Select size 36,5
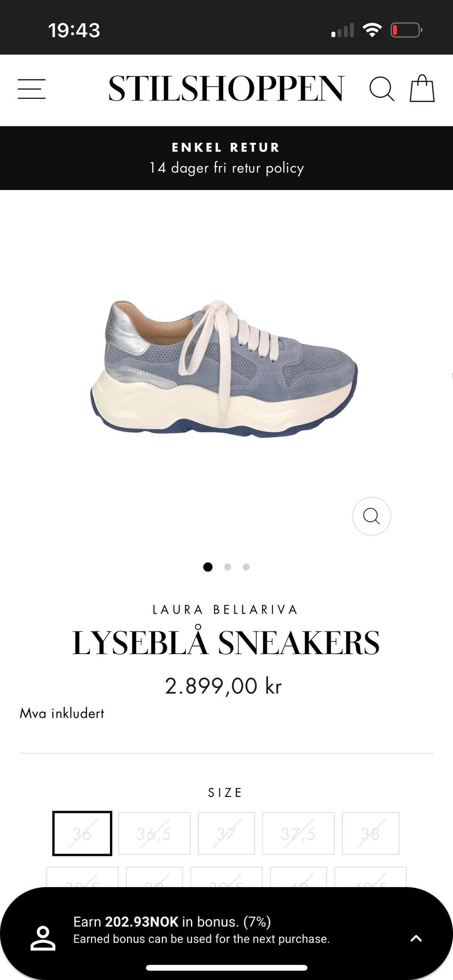453x980 pixels. pyautogui.click(x=154, y=833)
